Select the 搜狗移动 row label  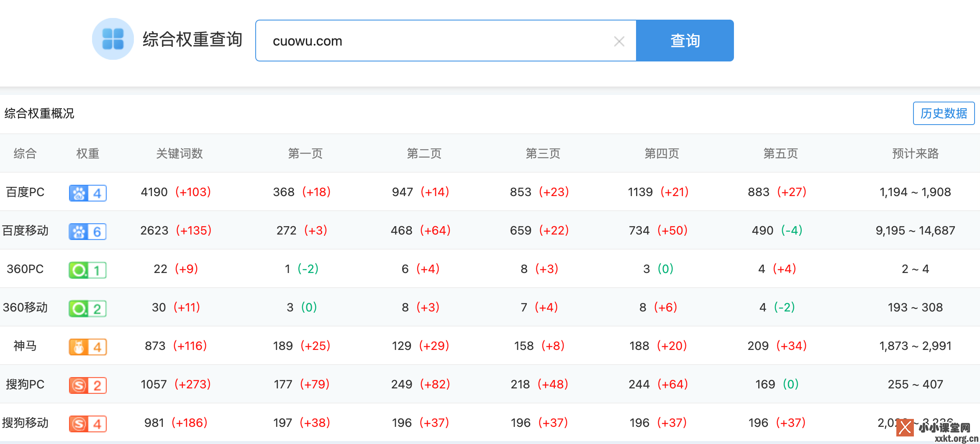click(x=25, y=423)
